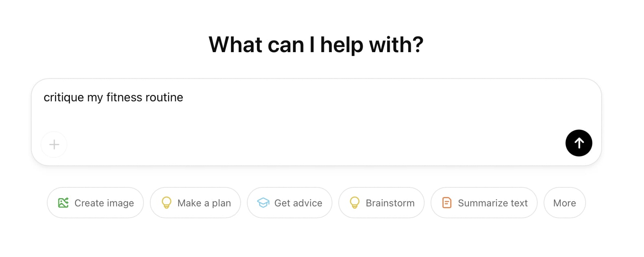Click the word 'fitness' in the prompt
The image size is (644, 257).
(x=125, y=97)
